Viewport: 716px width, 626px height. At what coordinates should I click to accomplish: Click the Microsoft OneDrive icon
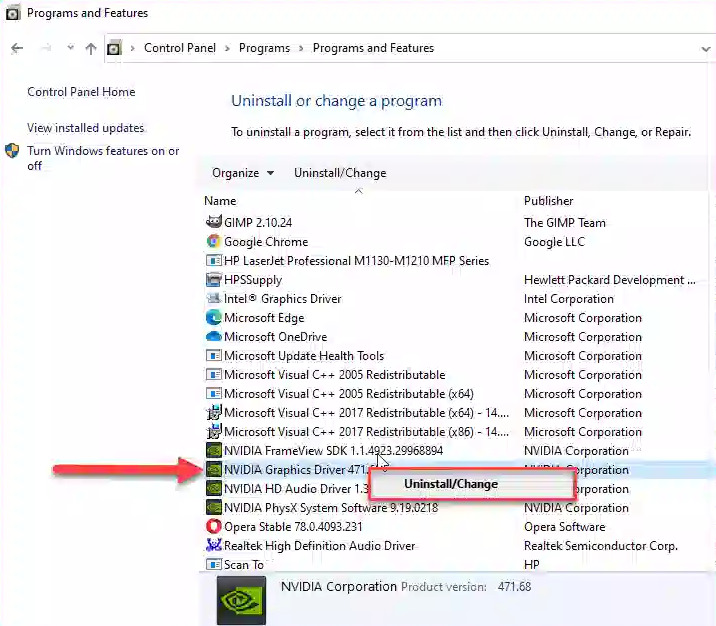click(213, 337)
